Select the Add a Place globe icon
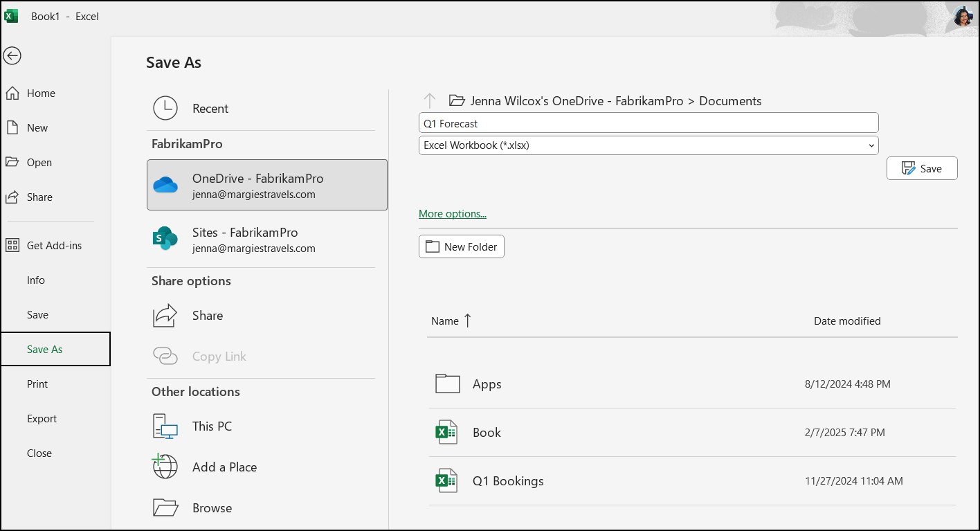Image resolution: width=980 pixels, height=531 pixels. [x=165, y=467]
